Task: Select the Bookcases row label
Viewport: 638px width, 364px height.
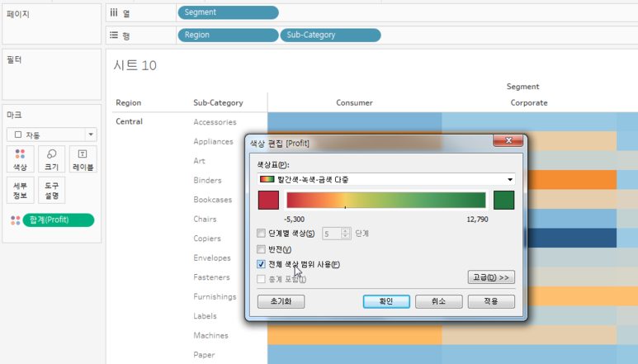Action: tap(212, 200)
